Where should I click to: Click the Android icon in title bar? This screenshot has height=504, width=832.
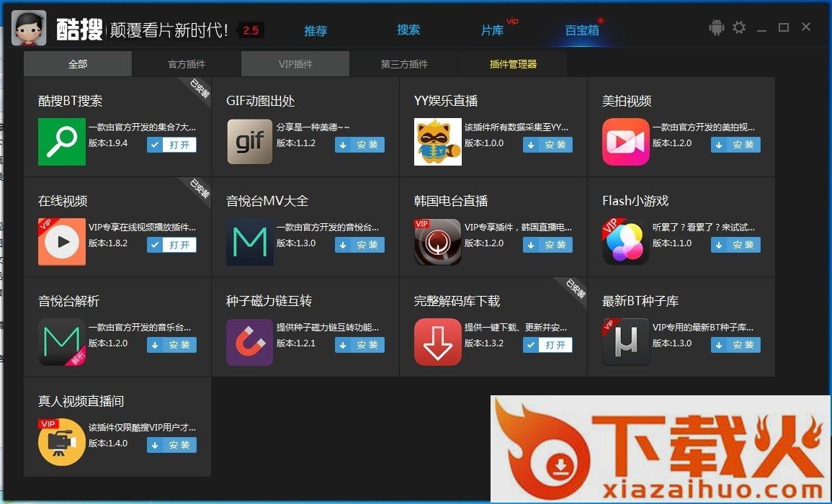click(716, 27)
